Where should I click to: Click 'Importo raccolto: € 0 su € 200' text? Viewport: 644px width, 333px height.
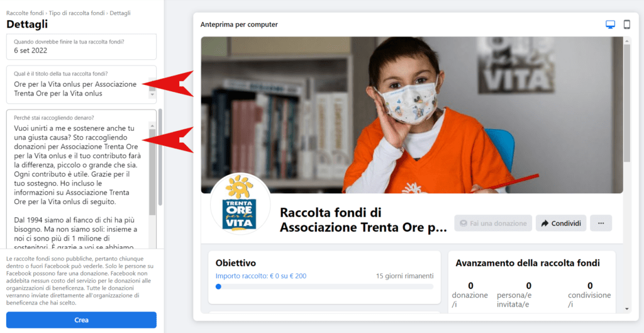(261, 276)
